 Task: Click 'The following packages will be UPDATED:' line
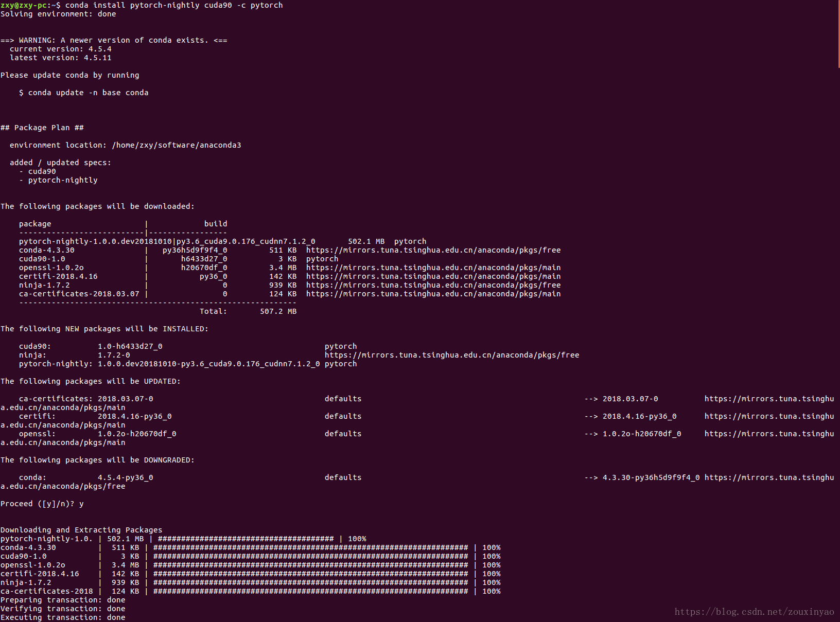(91, 381)
